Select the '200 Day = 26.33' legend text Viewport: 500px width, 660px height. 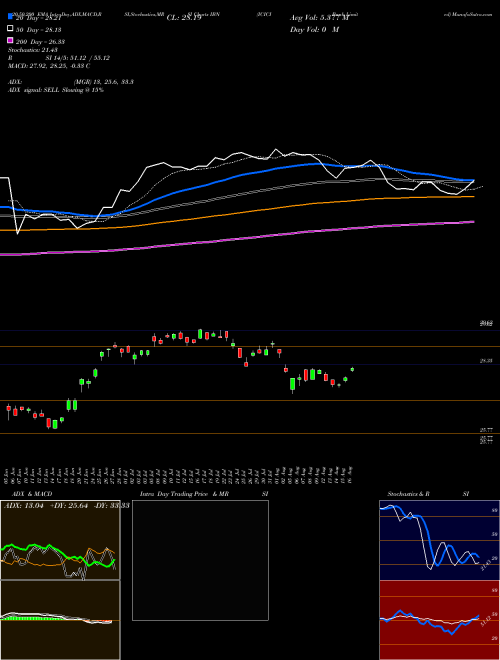point(40,42)
